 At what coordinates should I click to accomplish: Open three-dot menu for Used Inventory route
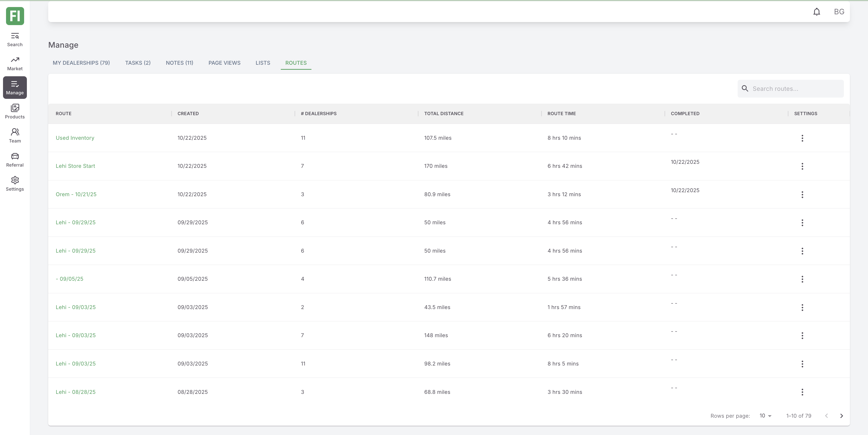(802, 138)
